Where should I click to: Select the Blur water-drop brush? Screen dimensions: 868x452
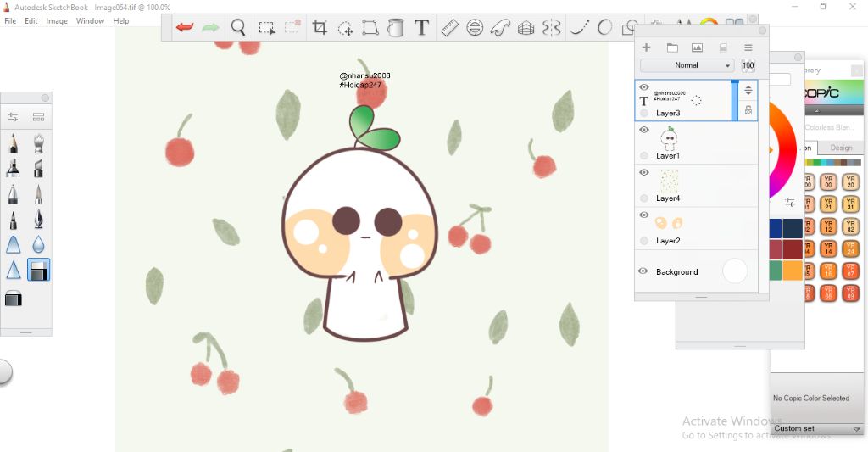pyautogui.click(x=38, y=244)
